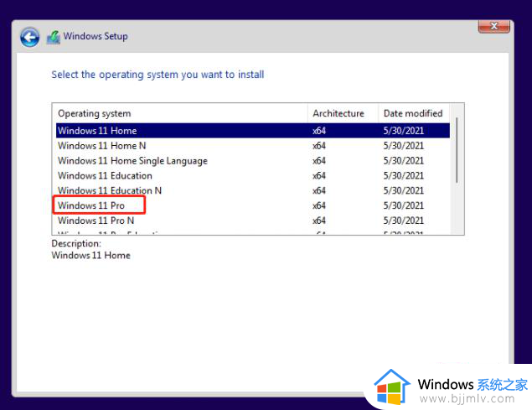Click the Operating system column header
Image resolution: width=532 pixels, height=410 pixels.
pos(180,113)
